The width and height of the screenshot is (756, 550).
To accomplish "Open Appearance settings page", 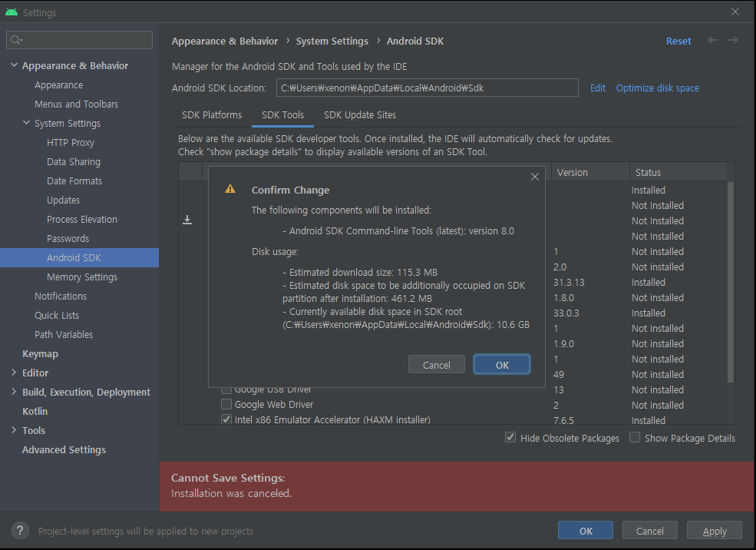I will [59, 85].
